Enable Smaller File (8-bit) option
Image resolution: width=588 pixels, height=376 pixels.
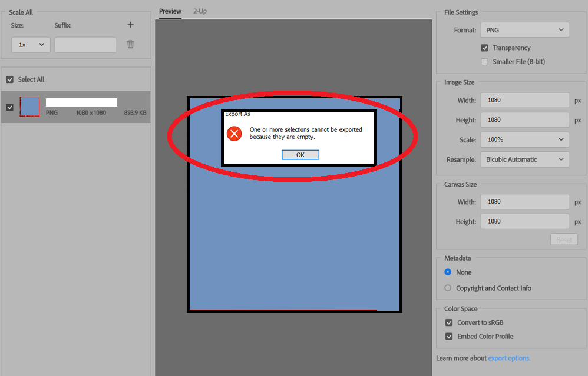click(484, 61)
